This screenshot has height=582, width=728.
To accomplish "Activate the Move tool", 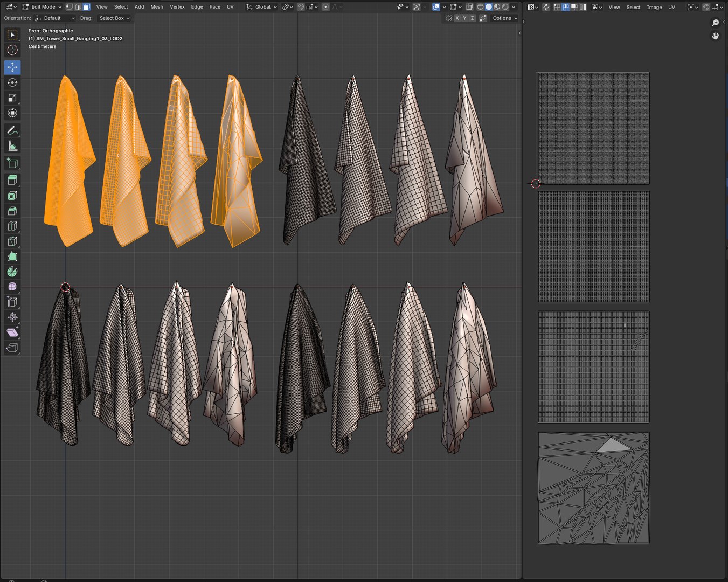I will click(x=12, y=67).
